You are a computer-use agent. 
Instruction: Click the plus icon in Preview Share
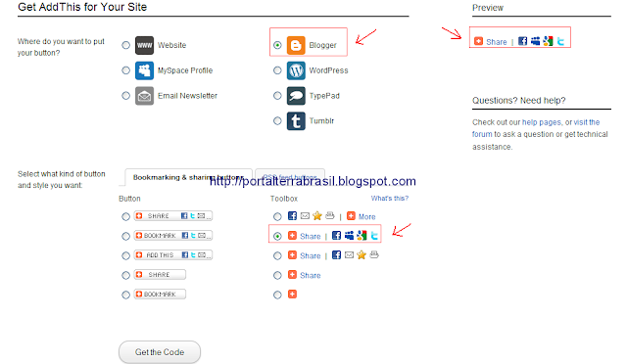coord(479,41)
